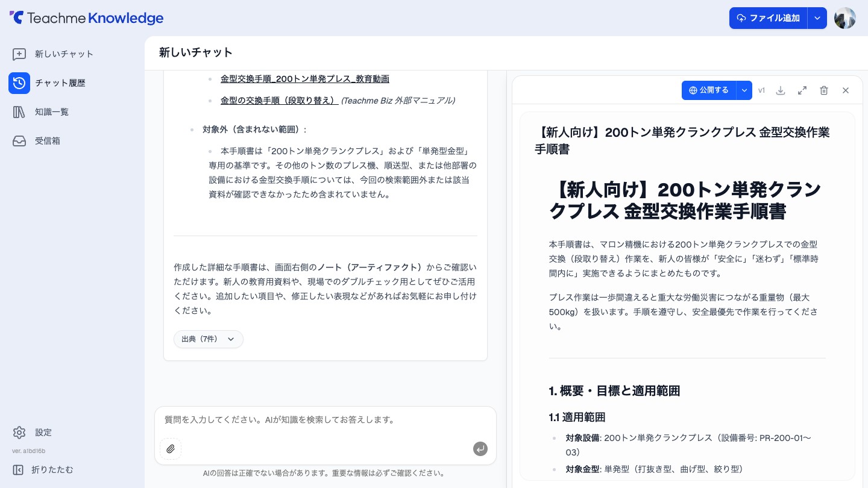This screenshot has width=868, height=488.
Task: Click the ファイル追加 button
Action: click(769, 18)
